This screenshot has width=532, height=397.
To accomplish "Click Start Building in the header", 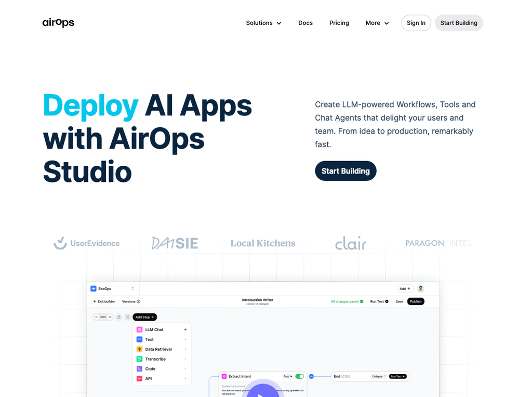I will [x=459, y=23].
